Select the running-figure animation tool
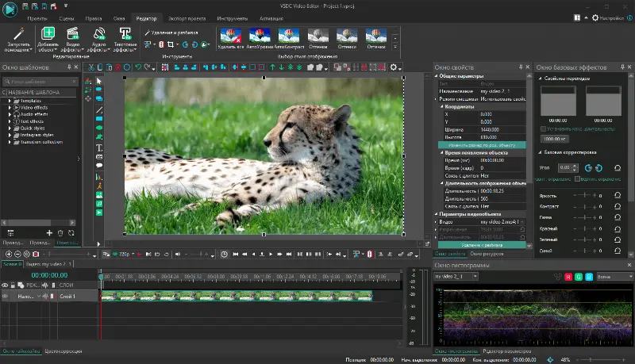This screenshot has height=364, width=635. (99, 186)
